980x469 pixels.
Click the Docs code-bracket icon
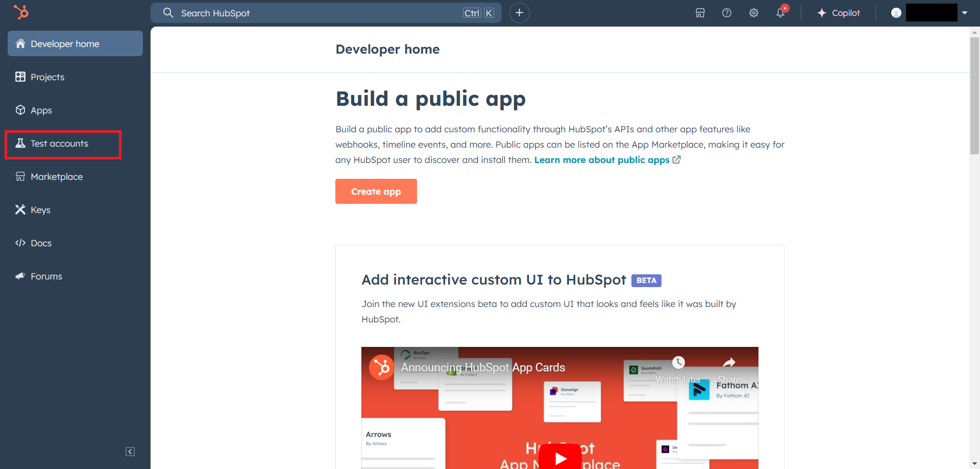coord(20,243)
